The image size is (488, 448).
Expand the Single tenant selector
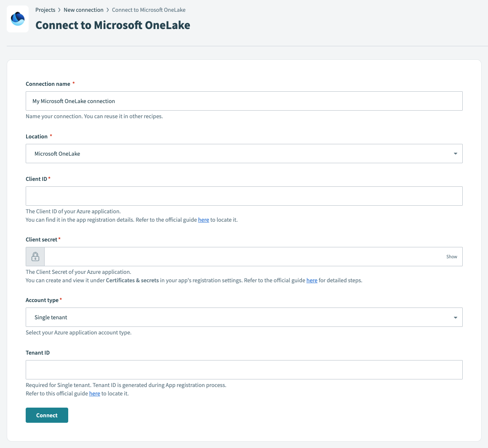pos(244,317)
